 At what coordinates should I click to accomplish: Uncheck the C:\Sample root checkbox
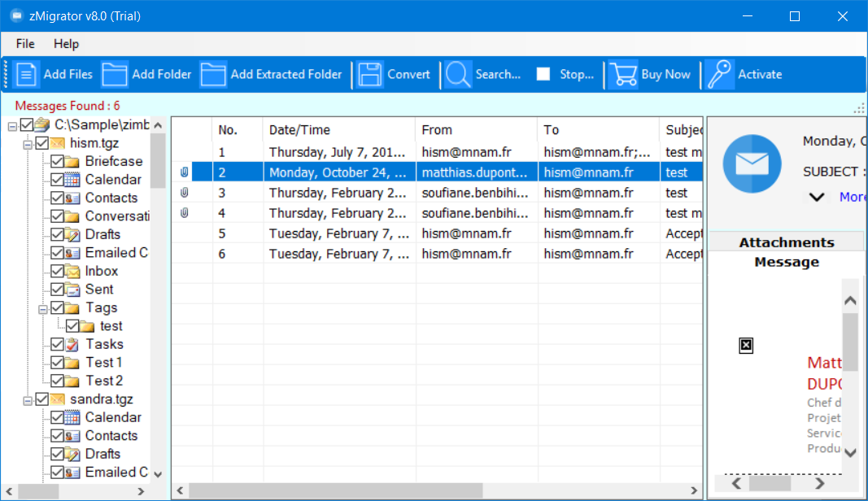[27, 125]
